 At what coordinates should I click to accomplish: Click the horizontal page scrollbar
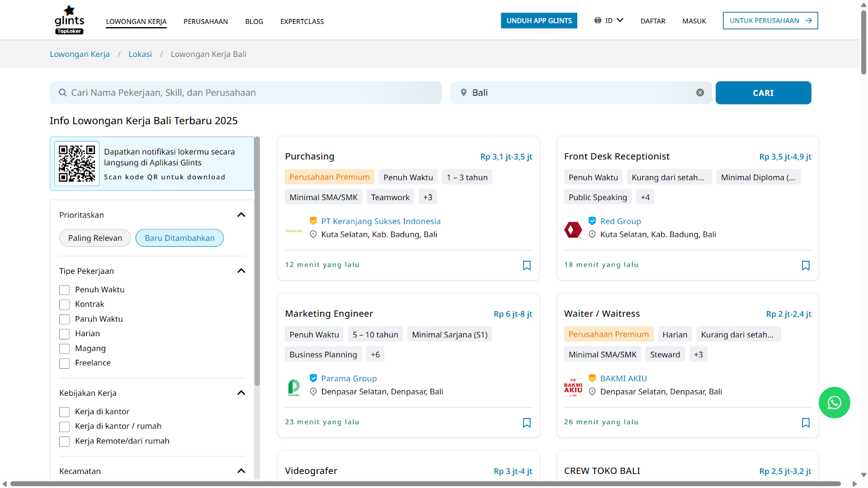pos(425,484)
